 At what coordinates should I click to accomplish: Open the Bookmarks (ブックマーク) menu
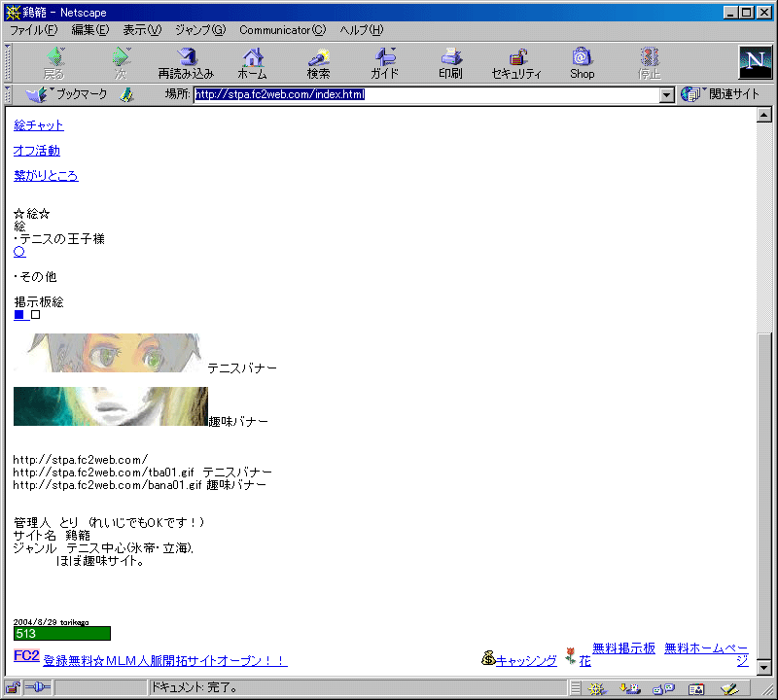point(66,93)
